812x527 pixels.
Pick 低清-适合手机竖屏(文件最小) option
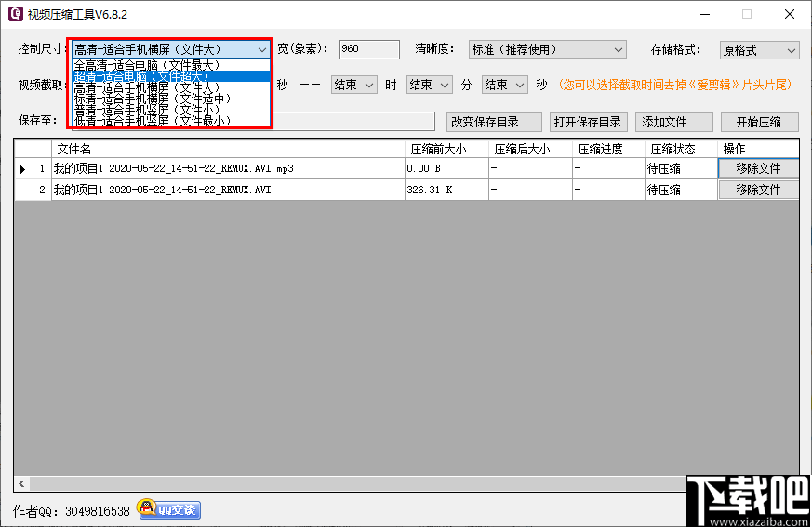(171, 121)
